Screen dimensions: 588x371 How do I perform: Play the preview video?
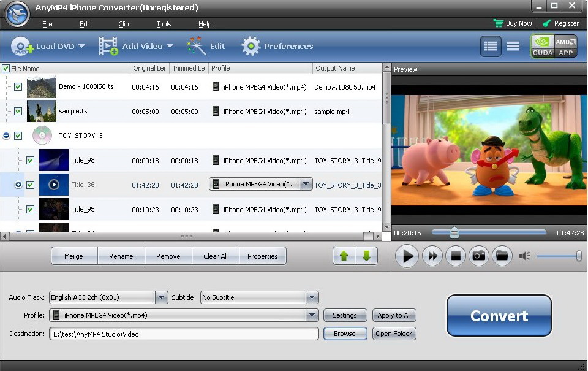tap(407, 256)
